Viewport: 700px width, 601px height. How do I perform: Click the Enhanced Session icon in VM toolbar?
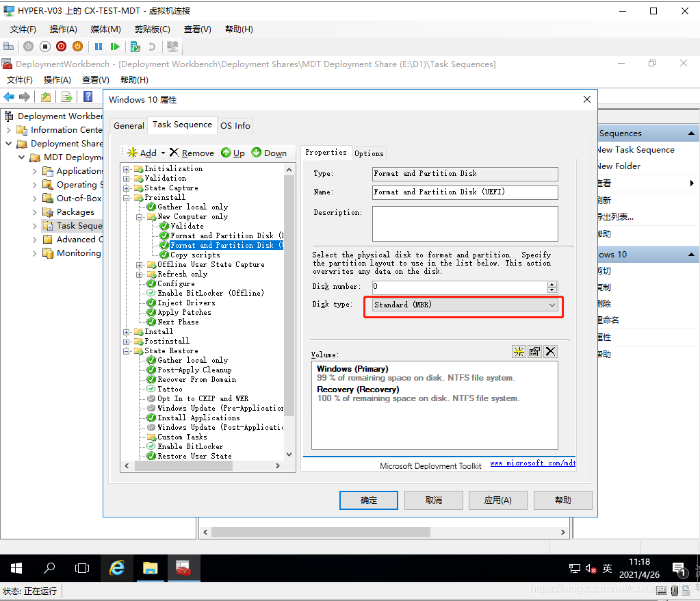(172, 47)
